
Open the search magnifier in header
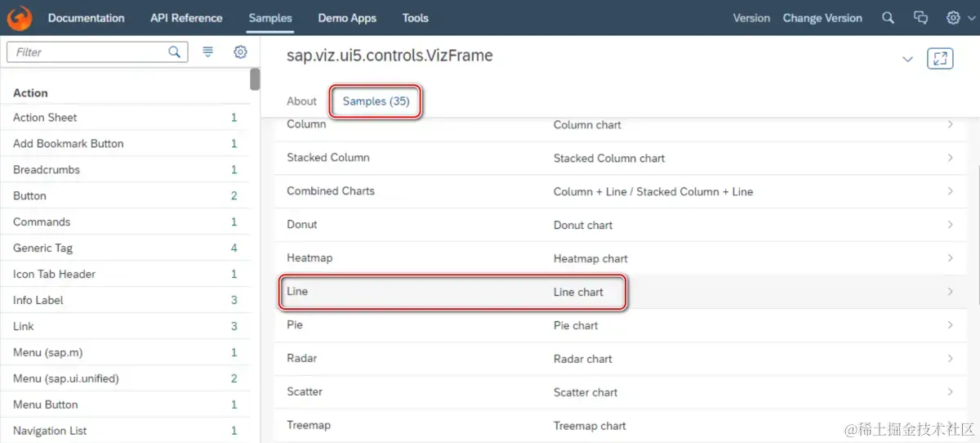tap(889, 18)
